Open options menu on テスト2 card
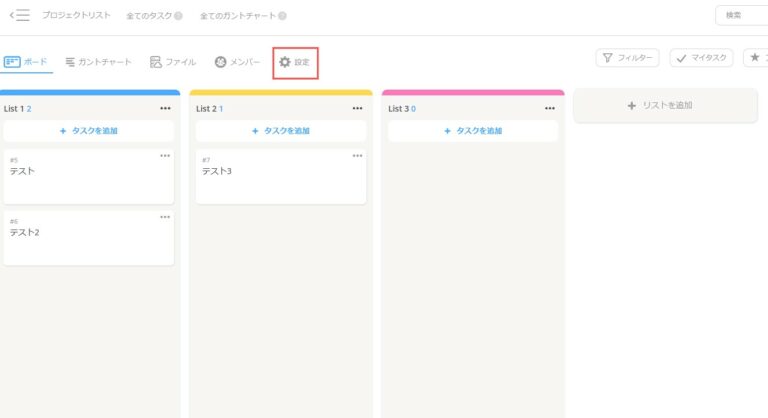Screen dimensions: 768x418 click(165, 217)
